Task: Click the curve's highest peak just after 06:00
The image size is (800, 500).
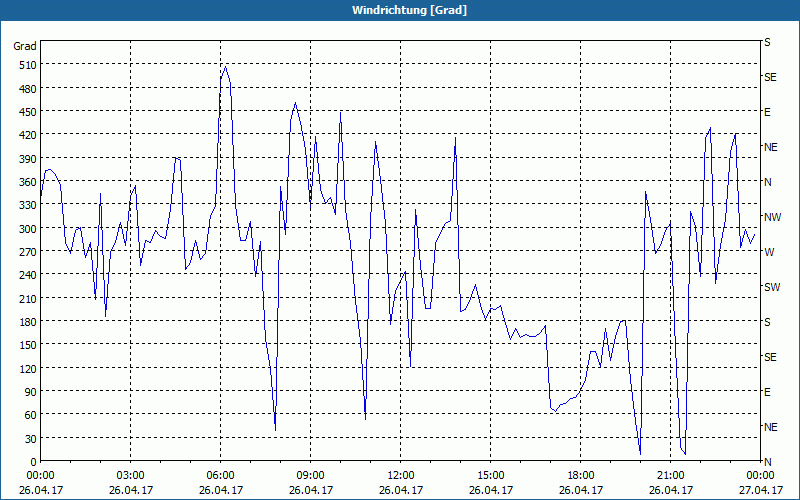Action: 226,67
